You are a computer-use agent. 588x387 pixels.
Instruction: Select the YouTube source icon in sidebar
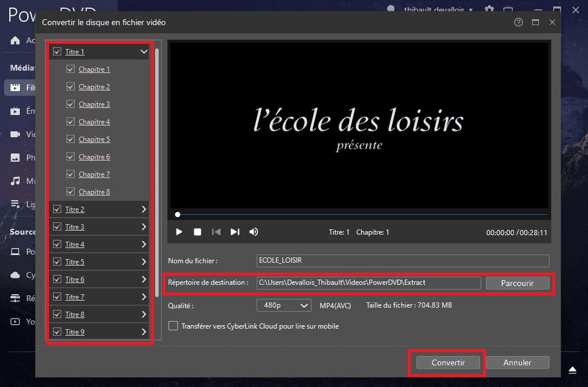pyautogui.click(x=15, y=322)
